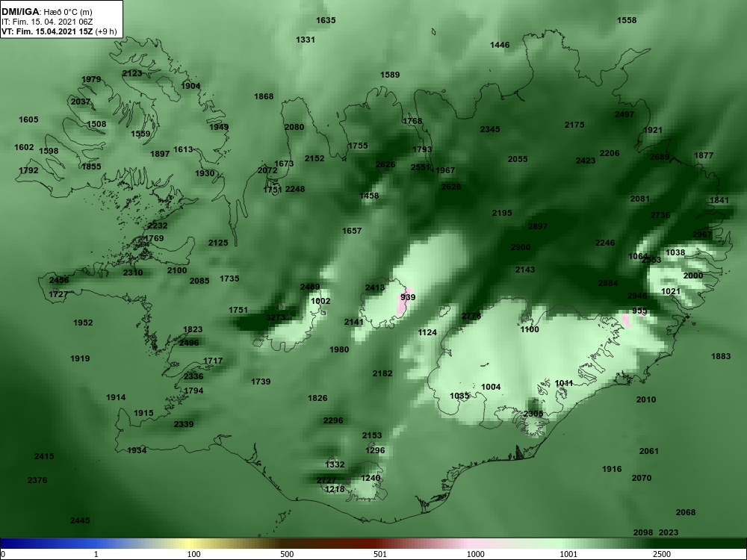Click the color scale bar legend
This screenshot has height=560, width=747.
tap(373, 544)
